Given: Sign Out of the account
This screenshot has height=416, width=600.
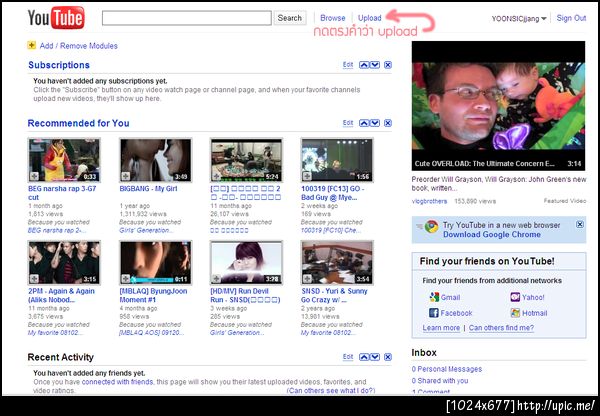Looking at the screenshot, I should [571, 18].
